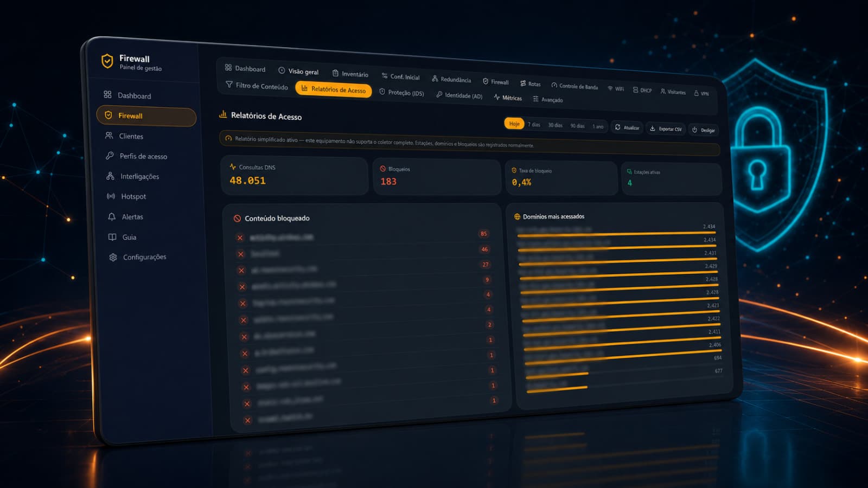This screenshot has width=868, height=488.
Task: Click the people icon next to Clientes
Action: (x=109, y=136)
